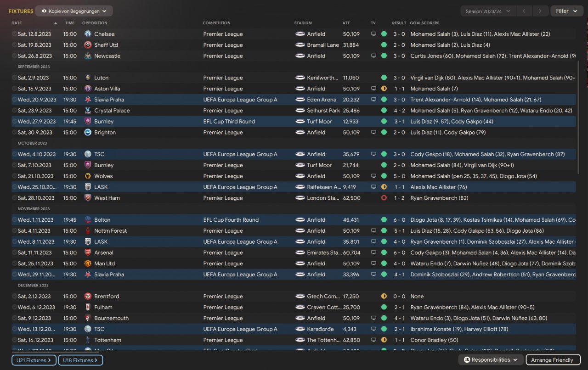Click the Brentford club badge

(x=88, y=296)
